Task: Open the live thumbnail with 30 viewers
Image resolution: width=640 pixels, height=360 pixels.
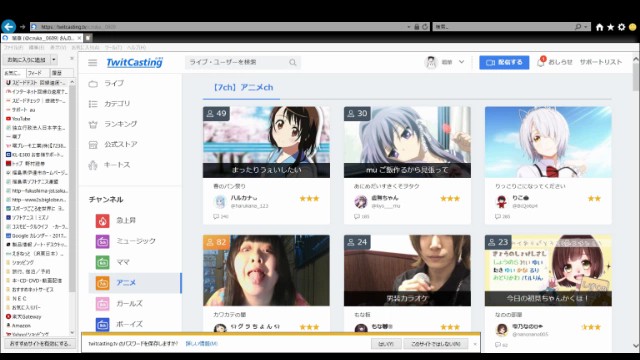Action: pos(407,142)
